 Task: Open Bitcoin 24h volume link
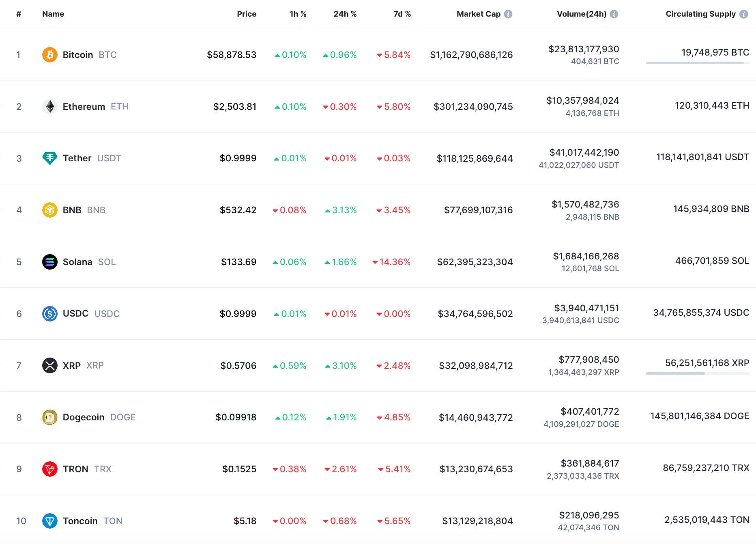(584, 49)
